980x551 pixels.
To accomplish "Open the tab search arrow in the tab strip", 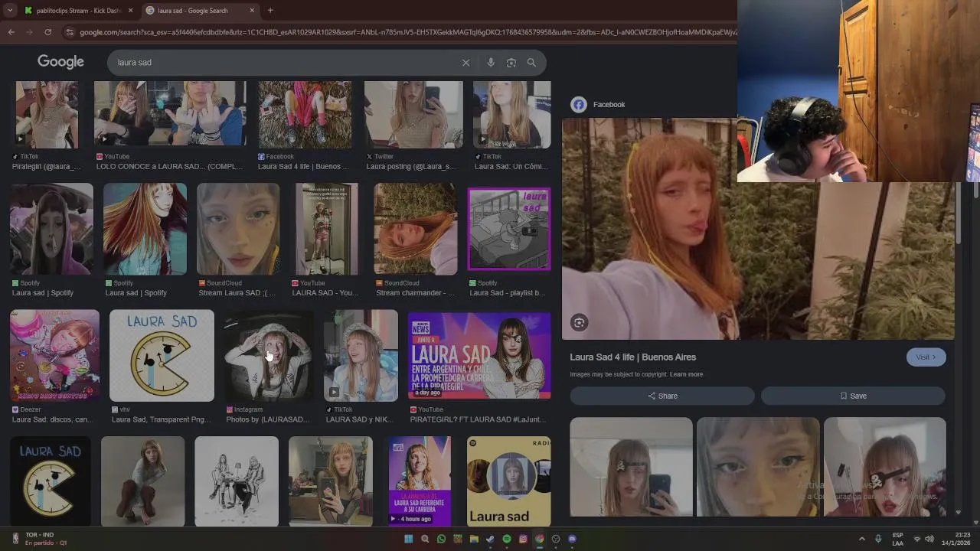I will coord(9,10).
